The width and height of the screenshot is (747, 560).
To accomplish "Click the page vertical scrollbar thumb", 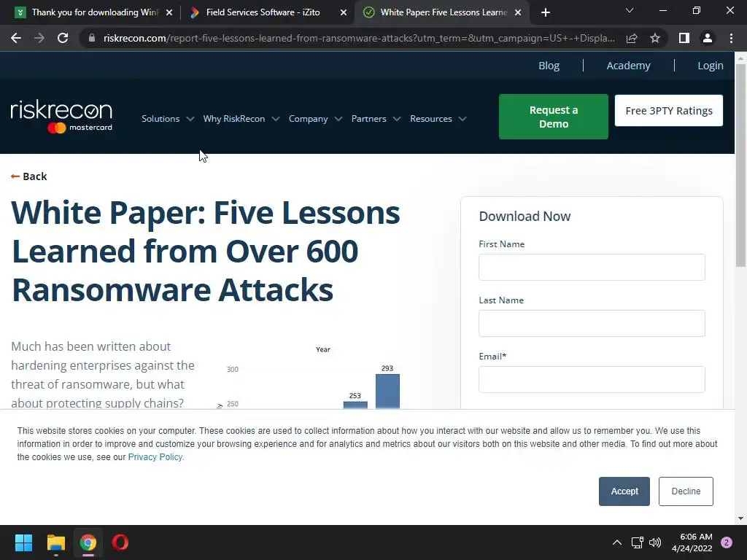I will (740, 166).
